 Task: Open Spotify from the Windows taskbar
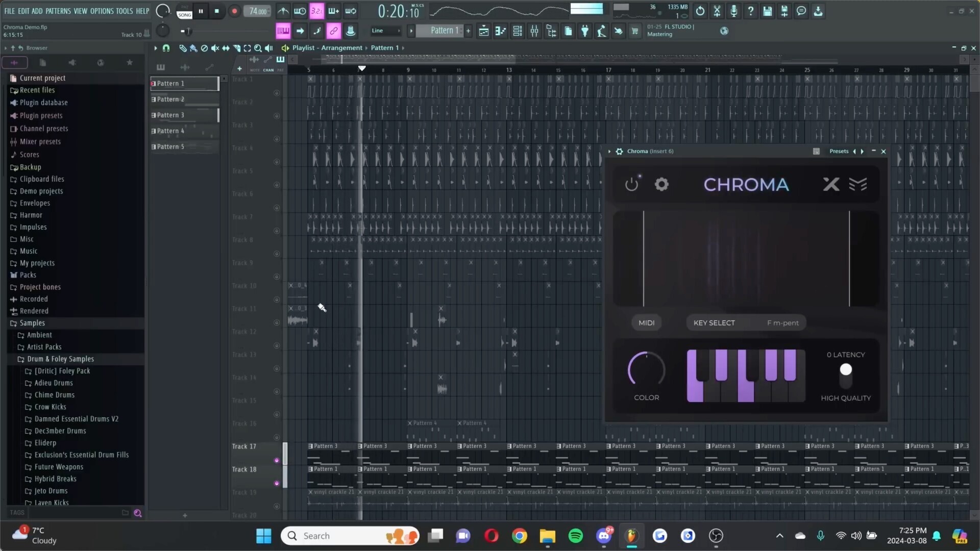(x=576, y=536)
